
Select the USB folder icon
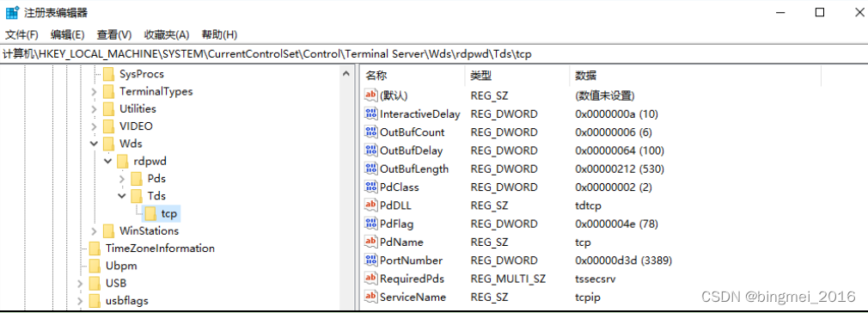click(x=95, y=283)
